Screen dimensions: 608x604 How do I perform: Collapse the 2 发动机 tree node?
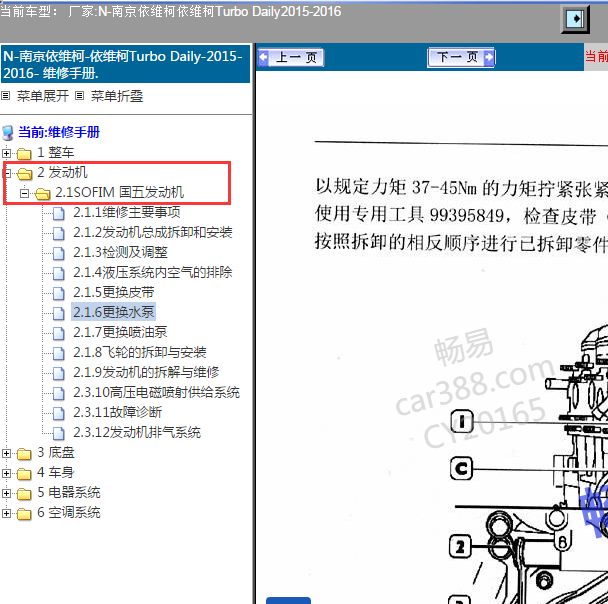[x=6, y=173]
